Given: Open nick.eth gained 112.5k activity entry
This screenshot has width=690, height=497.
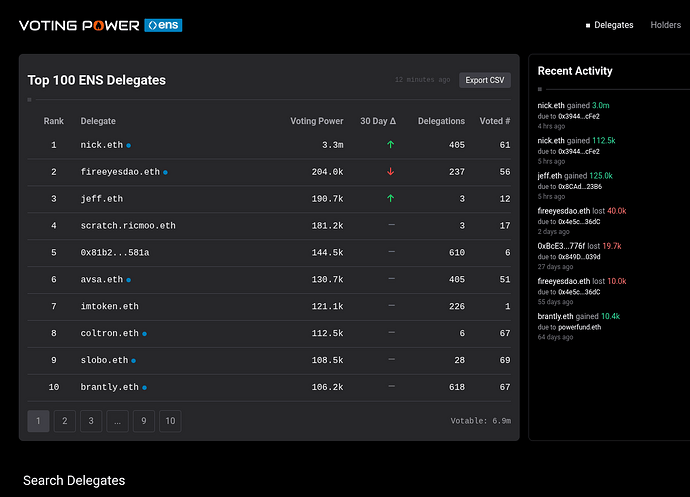Looking at the screenshot, I should click(576, 151).
